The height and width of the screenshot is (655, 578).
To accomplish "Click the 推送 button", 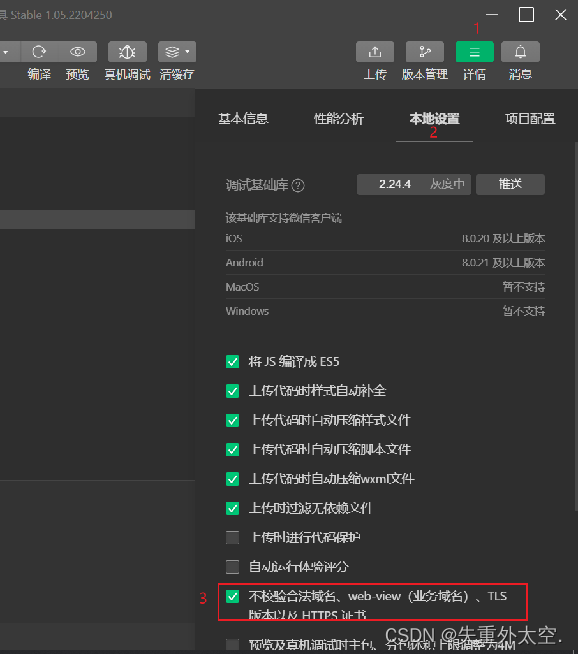I will (510, 184).
